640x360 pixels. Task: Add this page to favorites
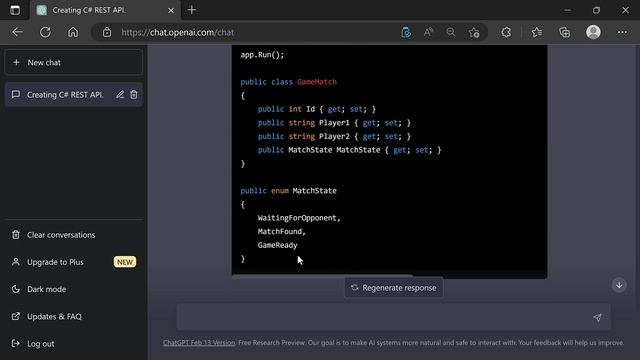[474, 32]
